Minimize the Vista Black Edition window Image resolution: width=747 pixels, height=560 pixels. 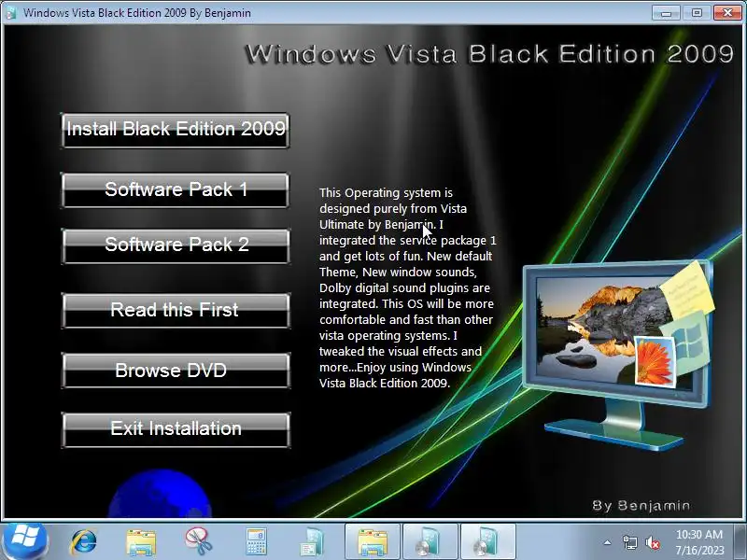(666, 12)
